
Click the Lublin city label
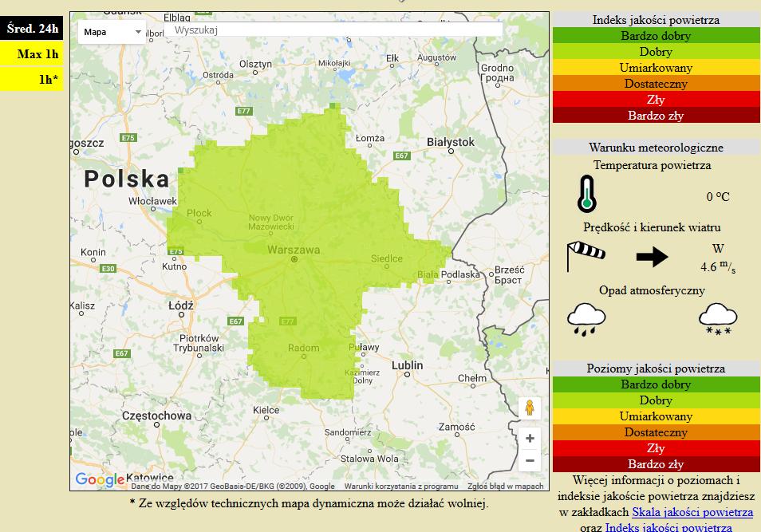[x=407, y=365]
